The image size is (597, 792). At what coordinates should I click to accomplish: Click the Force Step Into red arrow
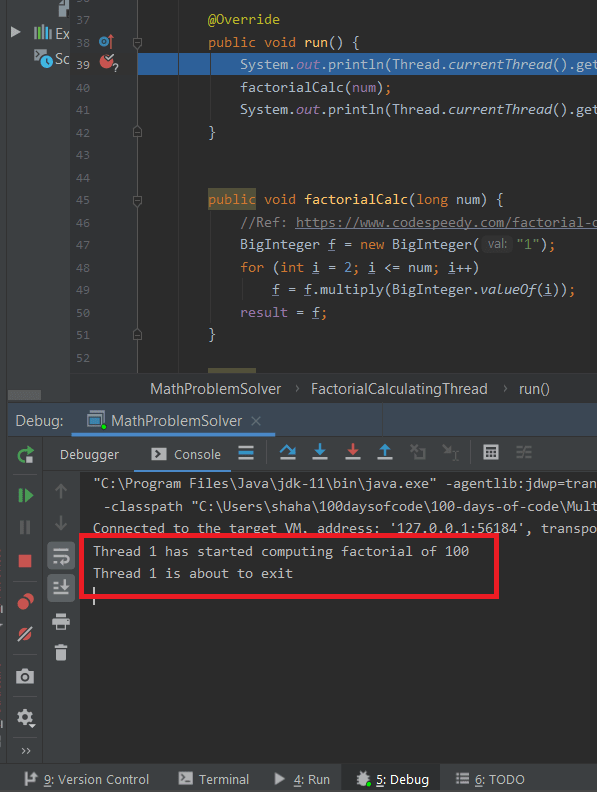point(353,452)
